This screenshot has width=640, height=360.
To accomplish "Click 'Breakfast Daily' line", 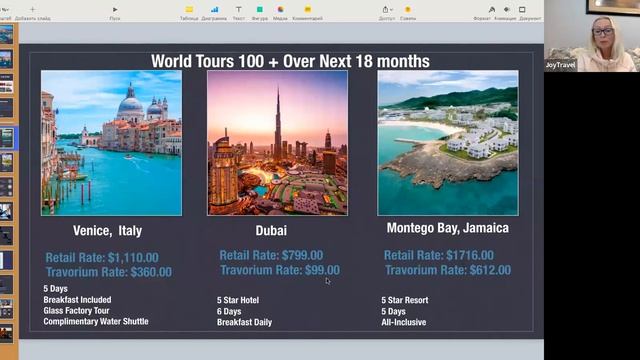I will (244, 322).
